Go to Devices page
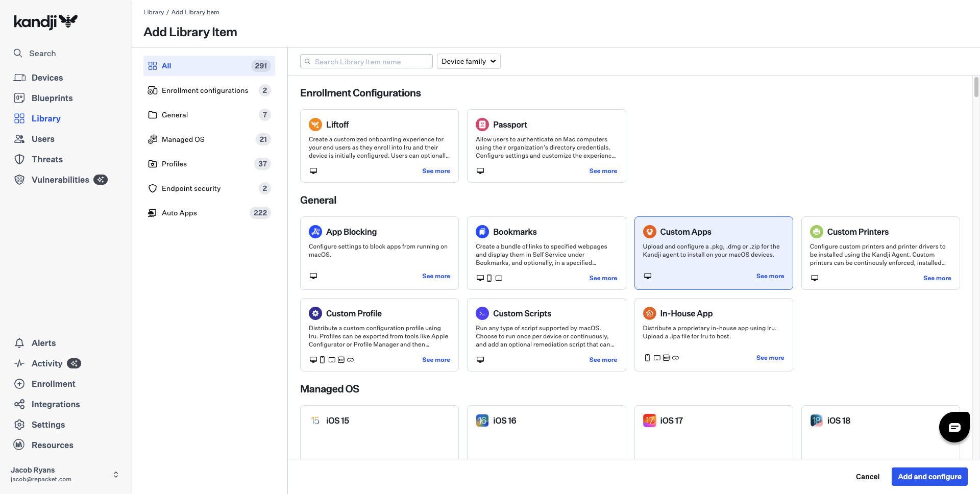This screenshot has width=980, height=494. [47, 78]
